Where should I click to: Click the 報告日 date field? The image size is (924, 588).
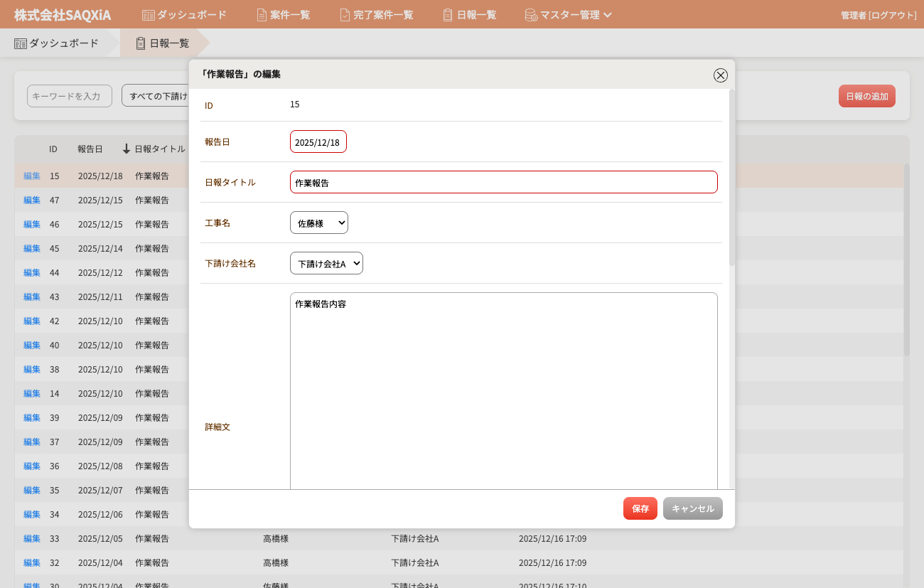(318, 142)
